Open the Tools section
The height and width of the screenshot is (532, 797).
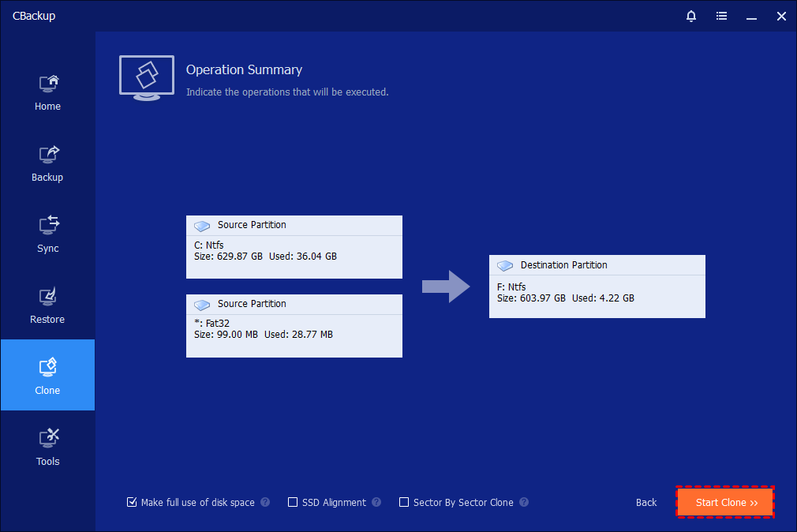point(47,447)
